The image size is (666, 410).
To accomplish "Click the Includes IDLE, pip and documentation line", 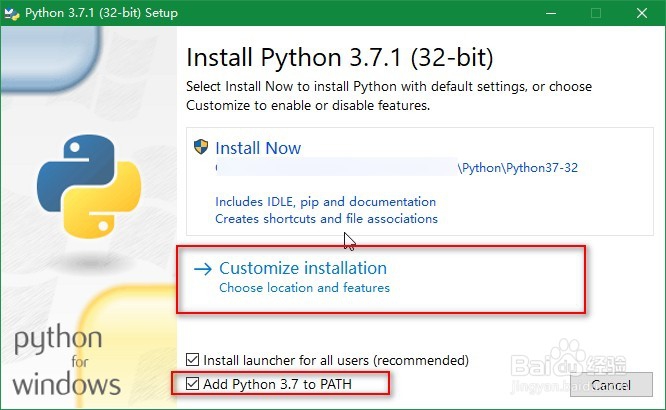I will [325, 201].
